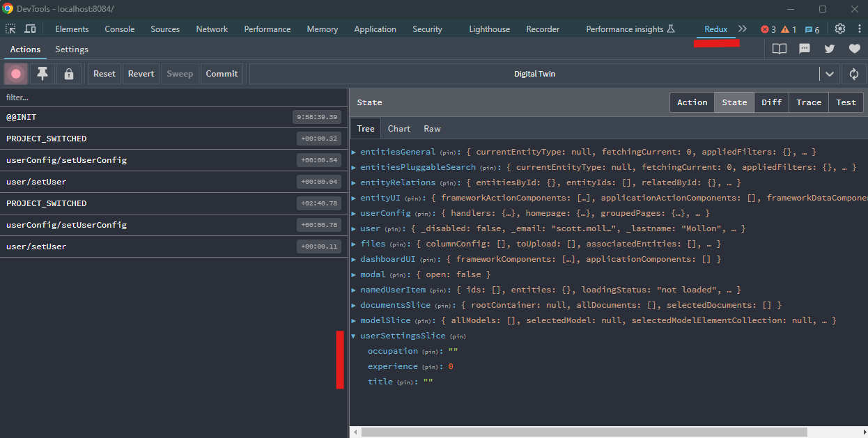Select the Actions sub-tab
Screen dimensions: 868x438
click(25, 49)
